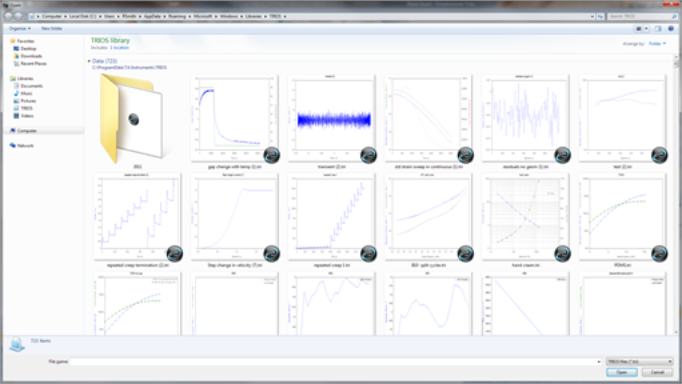Viewport: 682px width, 384px height.
Task: Click the File name input field
Action: point(336,361)
